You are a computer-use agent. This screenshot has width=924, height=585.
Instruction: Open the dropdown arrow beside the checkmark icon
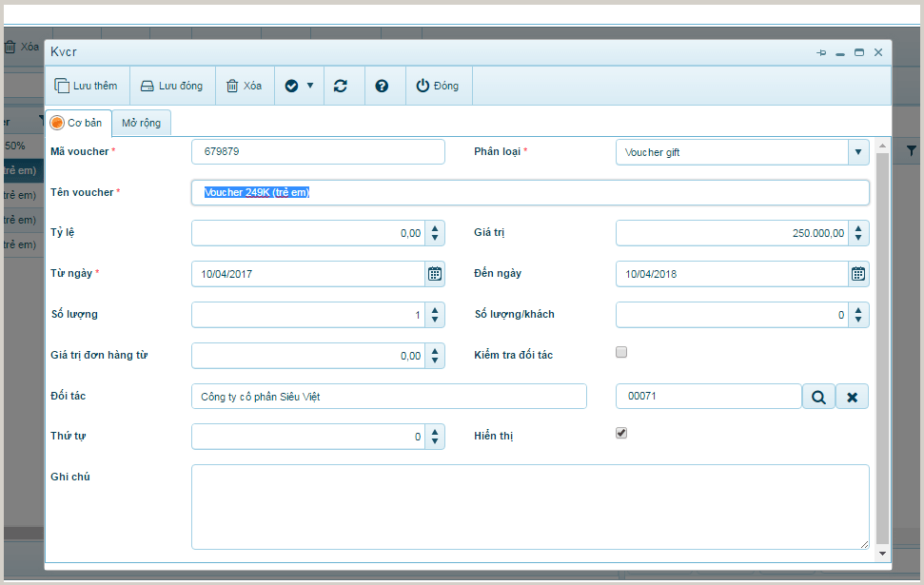coord(310,86)
